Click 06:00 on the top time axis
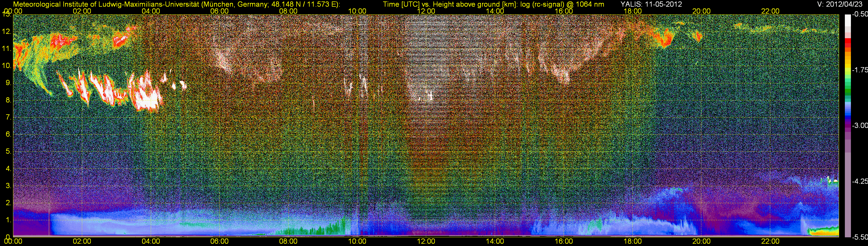The width and height of the screenshot is (868, 246). (x=219, y=11)
